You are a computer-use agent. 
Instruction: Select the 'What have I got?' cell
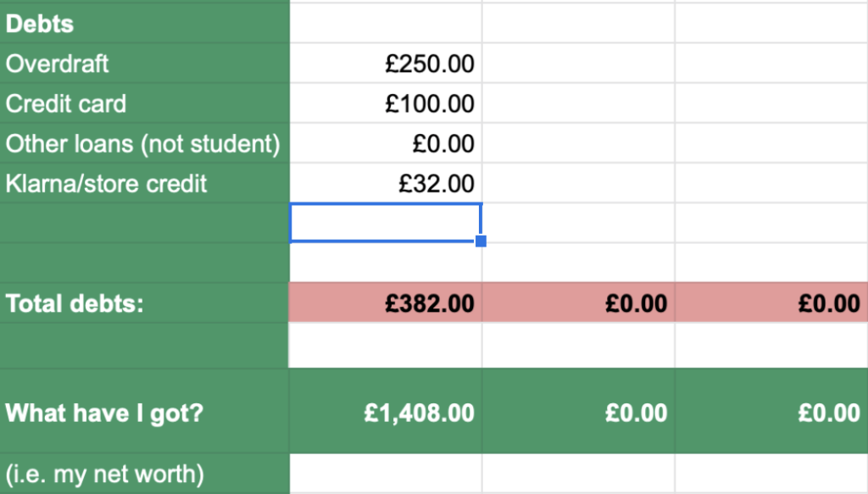pos(144,412)
